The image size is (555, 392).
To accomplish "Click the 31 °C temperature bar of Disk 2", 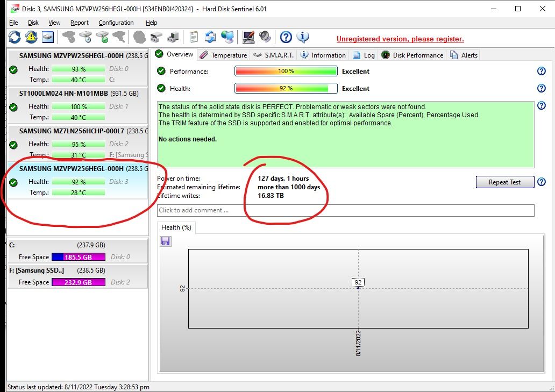I will (x=78, y=155).
